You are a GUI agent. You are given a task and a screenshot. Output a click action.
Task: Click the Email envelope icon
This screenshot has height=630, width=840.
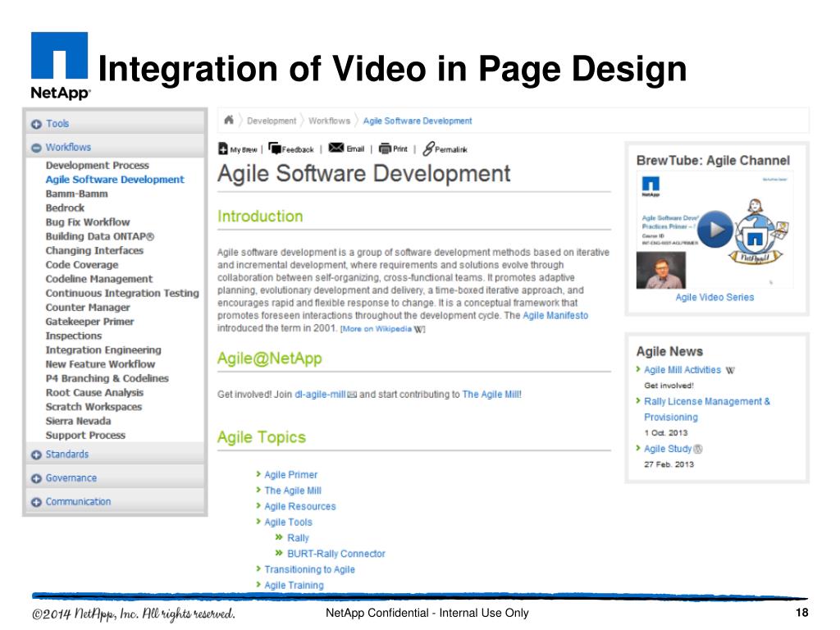336,148
